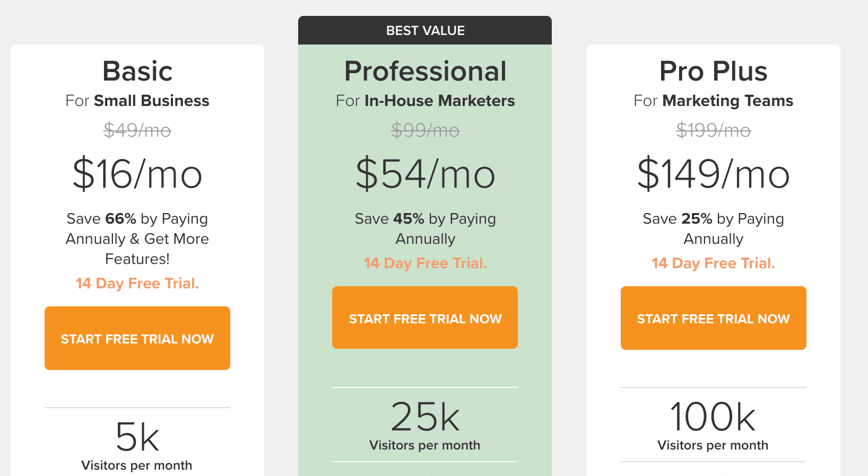The height and width of the screenshot is (476, 868).
Task: Click the For In-House Marketers subtitle
Action: (425, 100)
